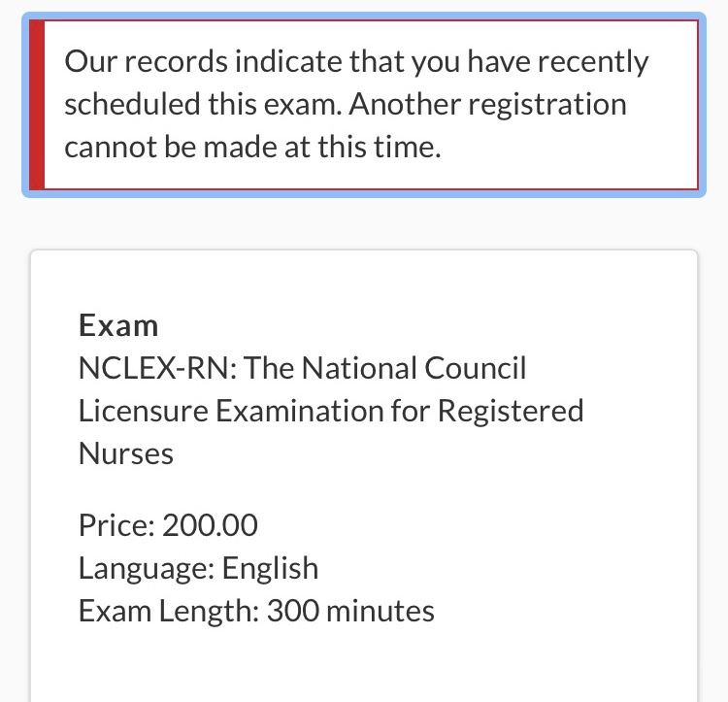Click the 'Language:' label
This screenshot has height=702, width=728.
[x=146, y=568]
